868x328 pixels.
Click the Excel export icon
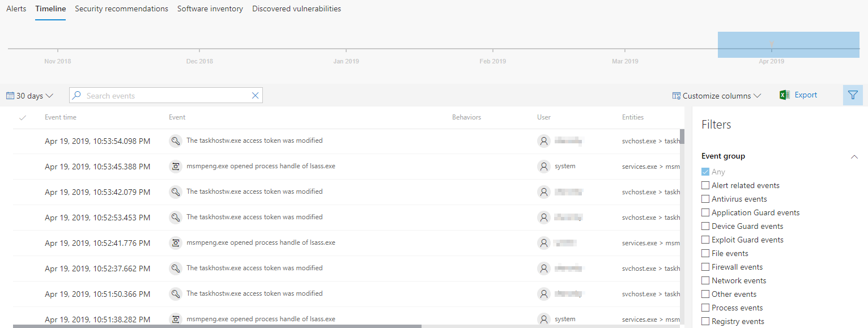(x=785, y=95)
